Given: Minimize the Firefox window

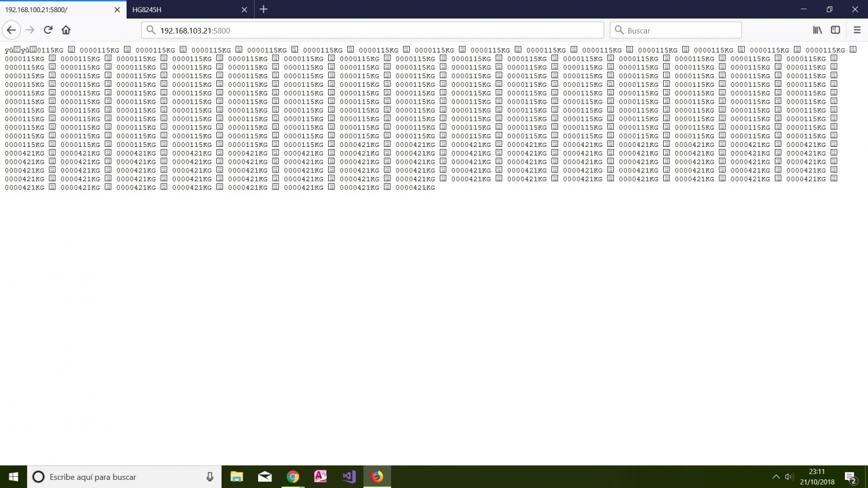Looking at the screenshot, I should [804, 9].
